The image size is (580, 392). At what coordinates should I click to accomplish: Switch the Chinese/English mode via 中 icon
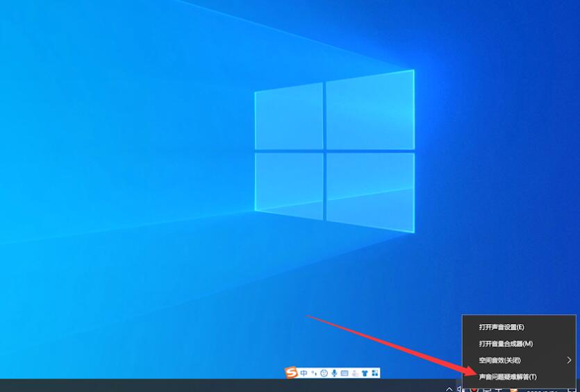304,373
